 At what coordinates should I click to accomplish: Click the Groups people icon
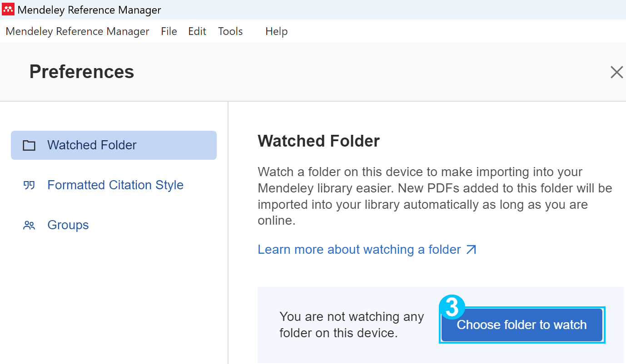pyautogui.click(x=29, y=225)
